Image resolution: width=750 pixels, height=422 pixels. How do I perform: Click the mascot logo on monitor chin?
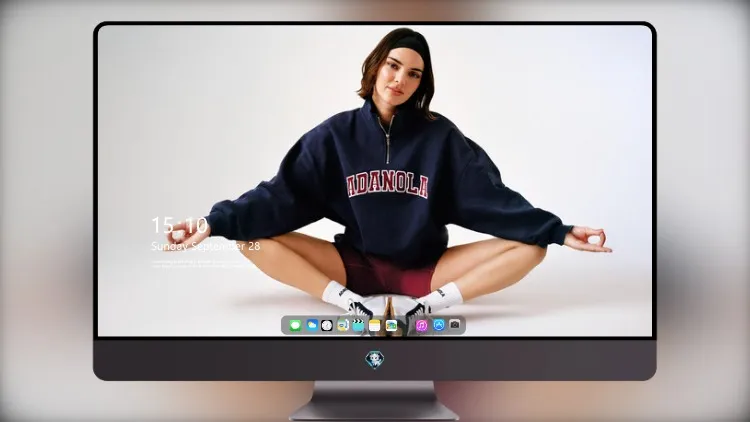(375, 359)
